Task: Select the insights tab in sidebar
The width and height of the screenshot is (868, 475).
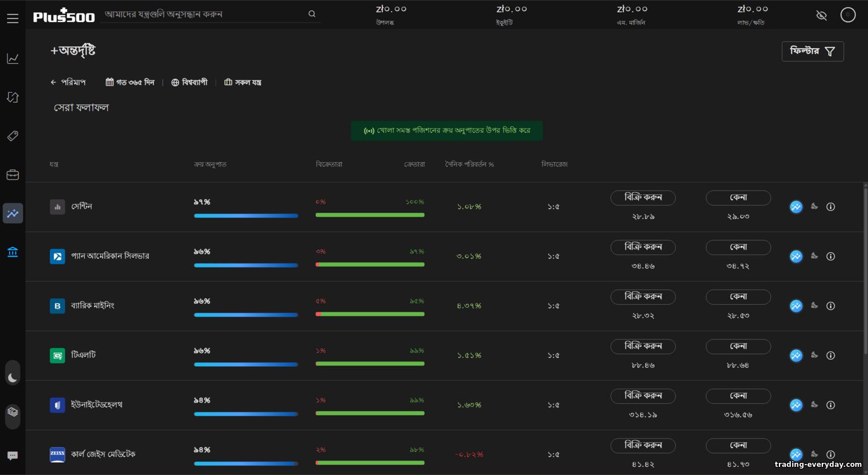Action: [x=13, y=213]
